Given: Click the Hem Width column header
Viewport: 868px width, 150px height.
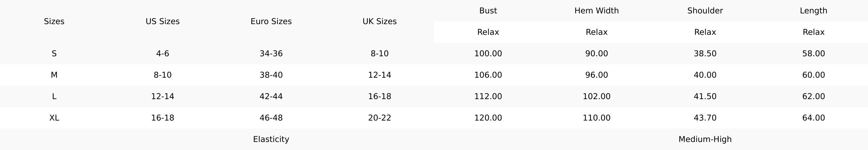Looking at the screenshot, I should [x=596, y=11].
